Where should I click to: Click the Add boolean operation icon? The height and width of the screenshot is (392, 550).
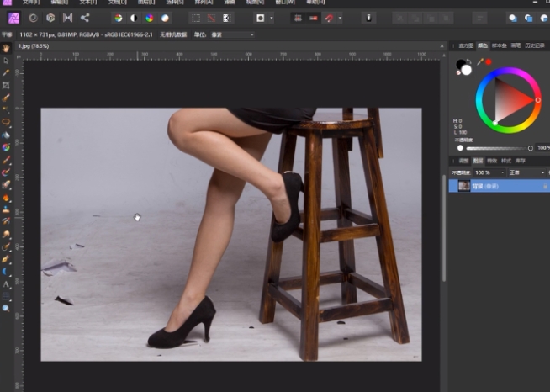[513, 19]
